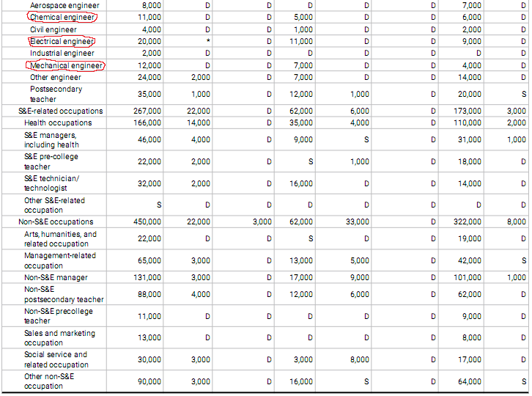Click the Other non-S&E occupation value 90,000
Screen dimensions: 532x396
point(149,381)
